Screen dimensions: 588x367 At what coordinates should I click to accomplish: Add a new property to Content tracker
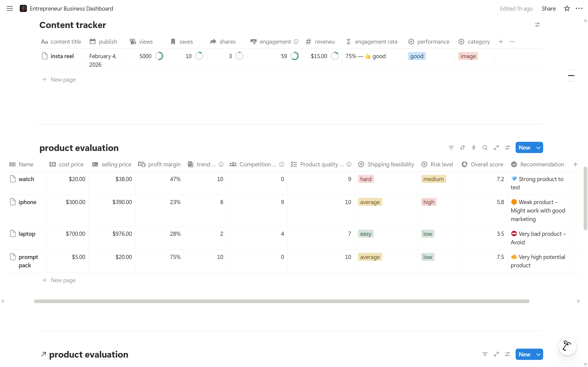click(501, 42)
